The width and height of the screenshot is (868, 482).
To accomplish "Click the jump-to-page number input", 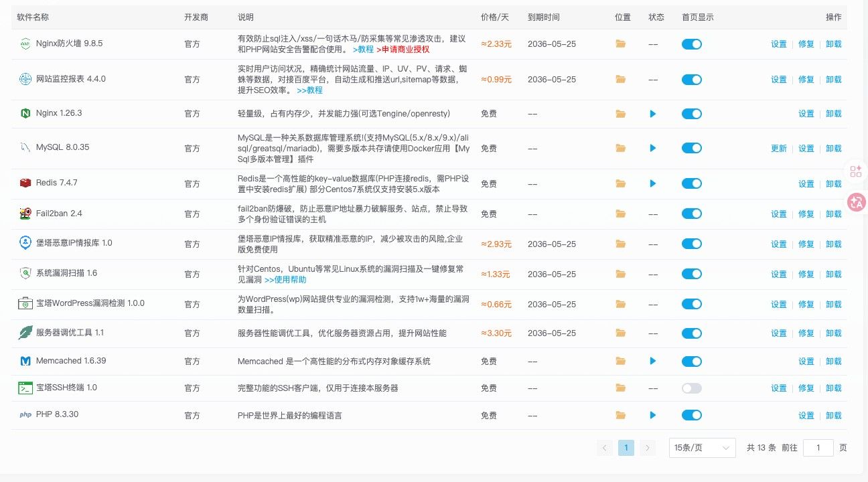I will [x=818, y=448].
